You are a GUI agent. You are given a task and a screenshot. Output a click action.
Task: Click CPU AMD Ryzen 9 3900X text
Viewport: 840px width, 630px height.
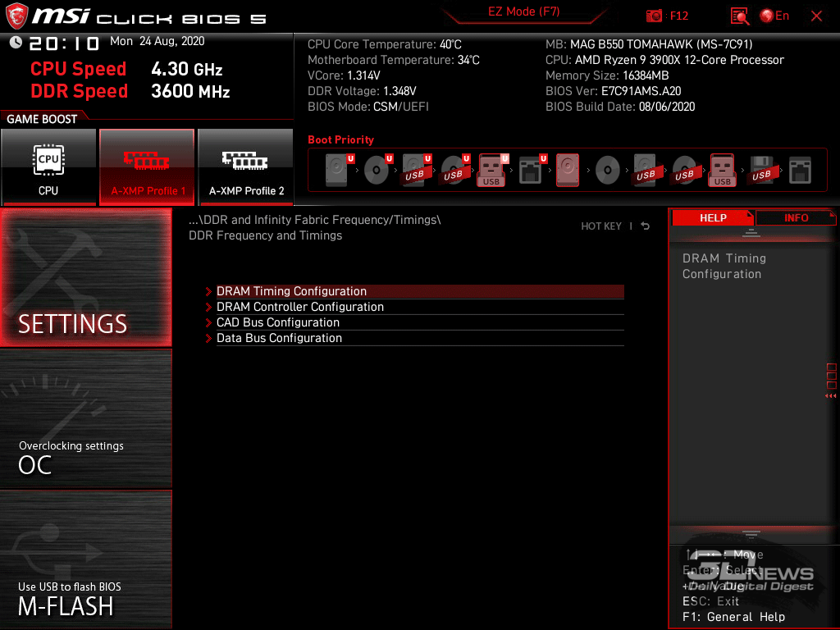click(x=664, y=60)
